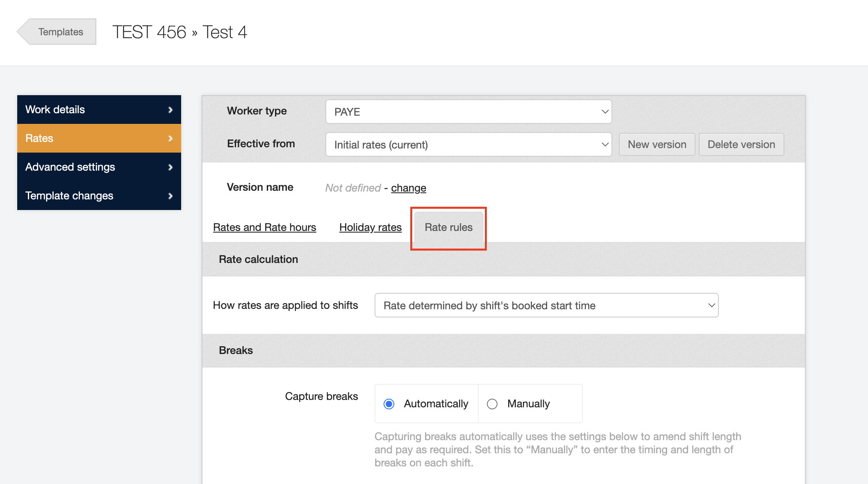Select Manually radio for Capture breaks
The height and width of the screenshot is (484, 868).
492,404
